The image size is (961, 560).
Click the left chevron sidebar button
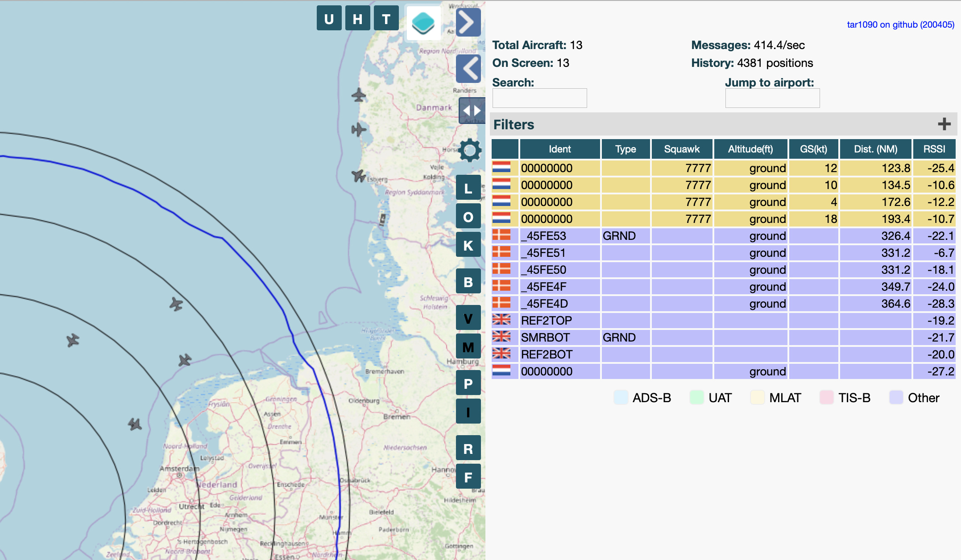click(x=468, y=69)
